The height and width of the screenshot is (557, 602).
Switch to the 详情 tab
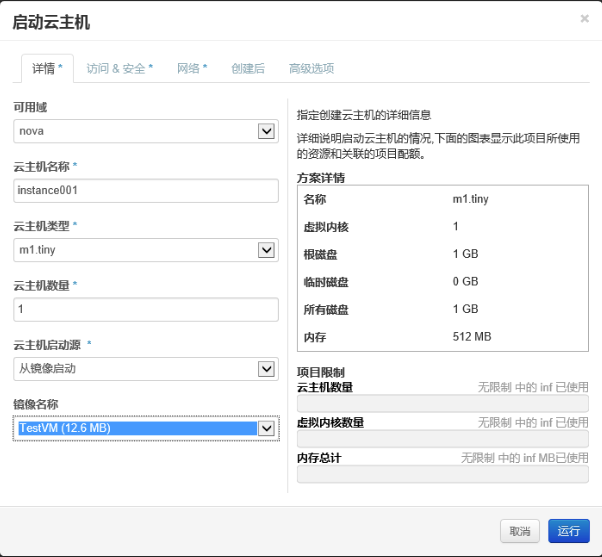coord(47,68)
